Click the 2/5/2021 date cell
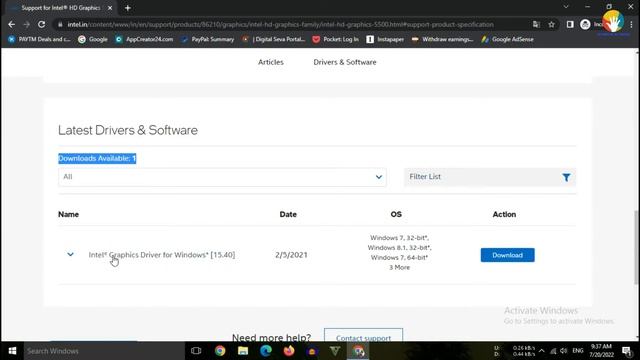The image size is (640, 360). tap(291, 255)
